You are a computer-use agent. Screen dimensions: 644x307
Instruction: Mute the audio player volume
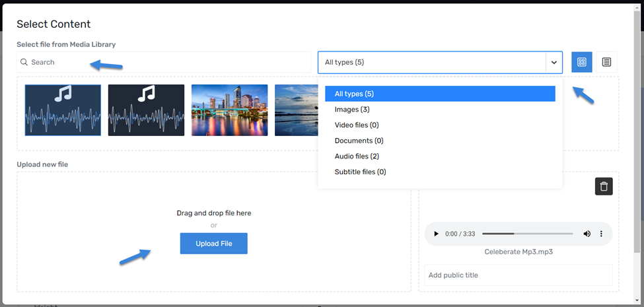(587, 234)
